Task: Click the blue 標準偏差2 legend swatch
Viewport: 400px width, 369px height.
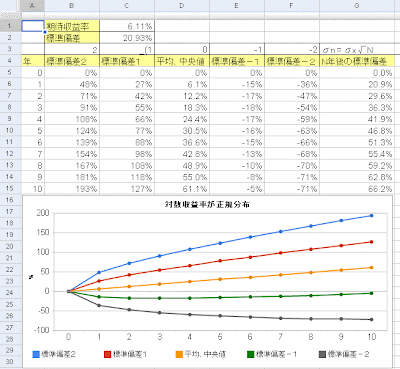Action: [x=36, y=354]
